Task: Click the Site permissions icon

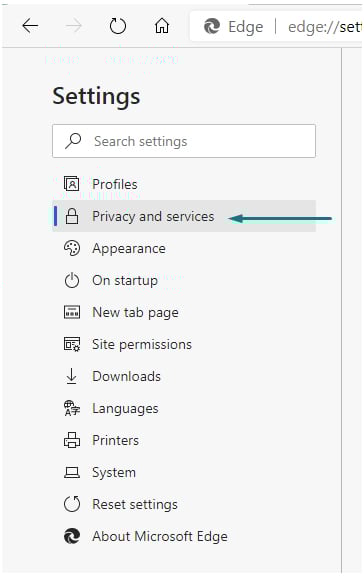Action: 72,344
